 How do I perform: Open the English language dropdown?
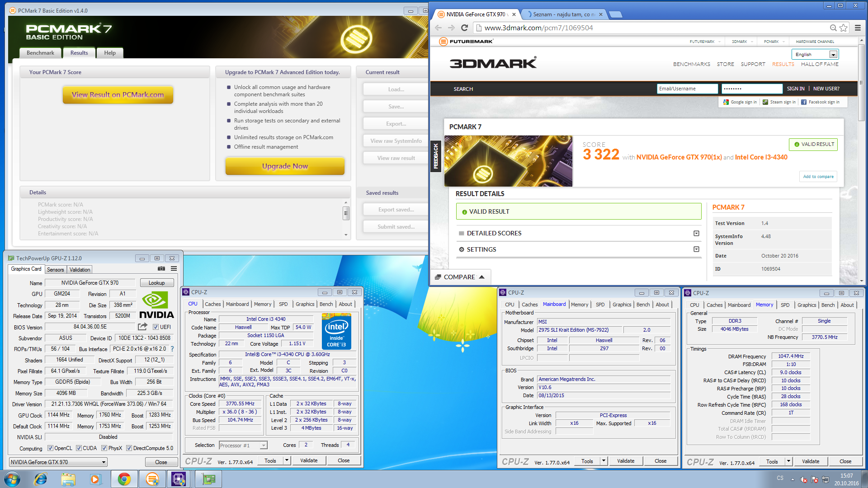click(x=816, y=54)
